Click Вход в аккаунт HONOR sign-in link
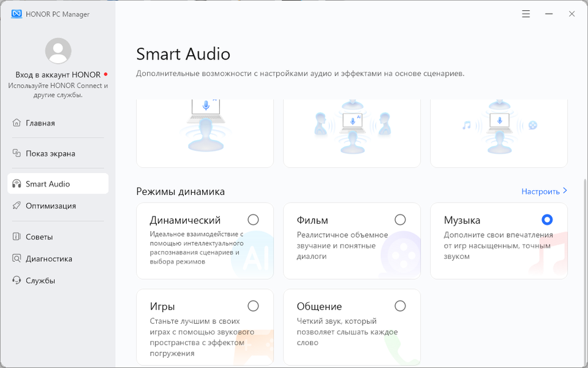588x368 pixels. [x=58, y=74]
